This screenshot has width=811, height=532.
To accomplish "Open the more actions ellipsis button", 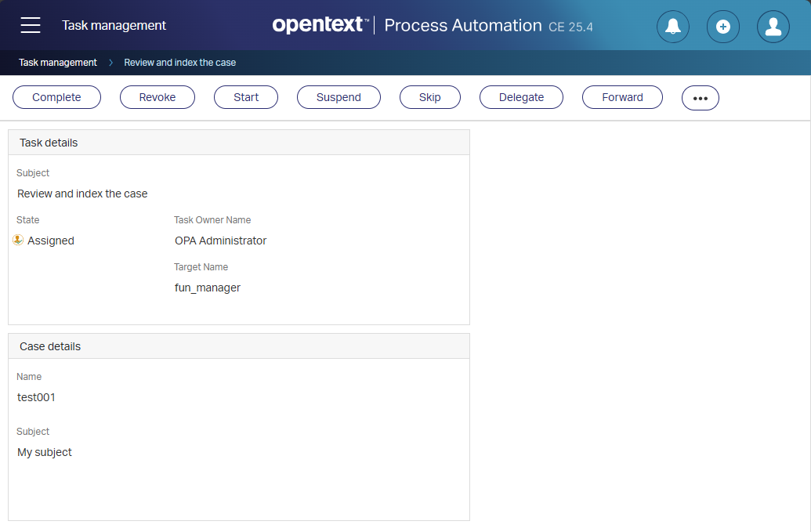I will point(700,98).
